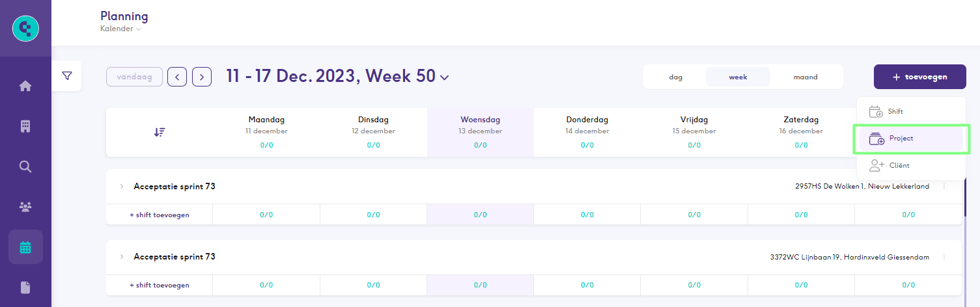Open the people group sidebar icon
The image size is (980, 307).
pyautogui.click(x=25, y=207)
